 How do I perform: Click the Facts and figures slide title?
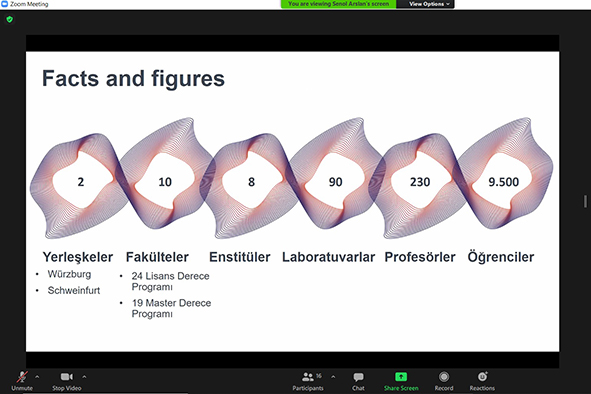(x=133, y=78)
